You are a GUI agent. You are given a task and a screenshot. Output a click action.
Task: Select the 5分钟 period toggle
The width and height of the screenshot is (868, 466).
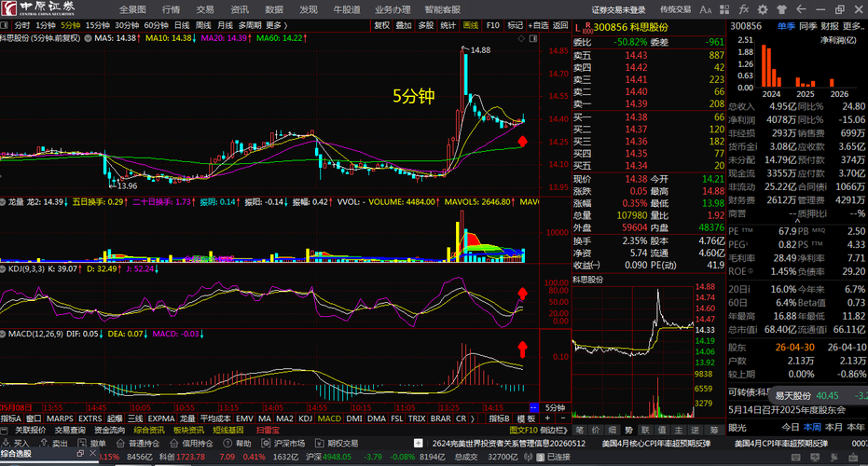point(70,25)
